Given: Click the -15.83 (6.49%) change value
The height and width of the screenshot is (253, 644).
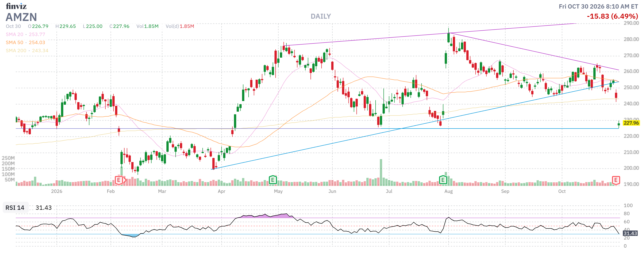Looking at the screenshot, I should [x=612, y=16].
